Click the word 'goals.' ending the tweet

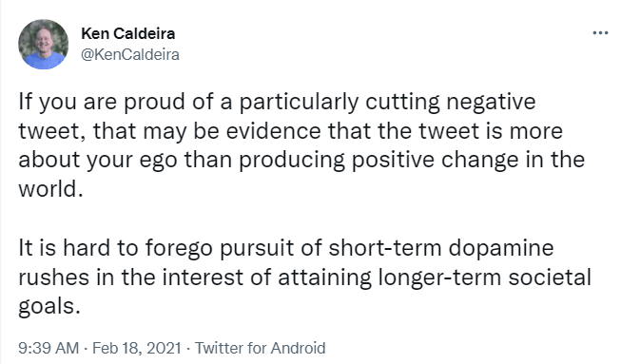pos(49,307)
